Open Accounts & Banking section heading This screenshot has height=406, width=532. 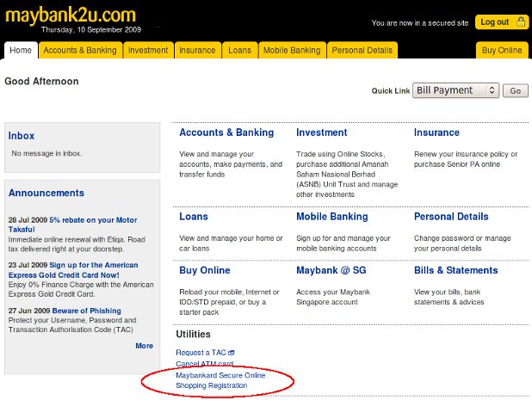point(226,132)
